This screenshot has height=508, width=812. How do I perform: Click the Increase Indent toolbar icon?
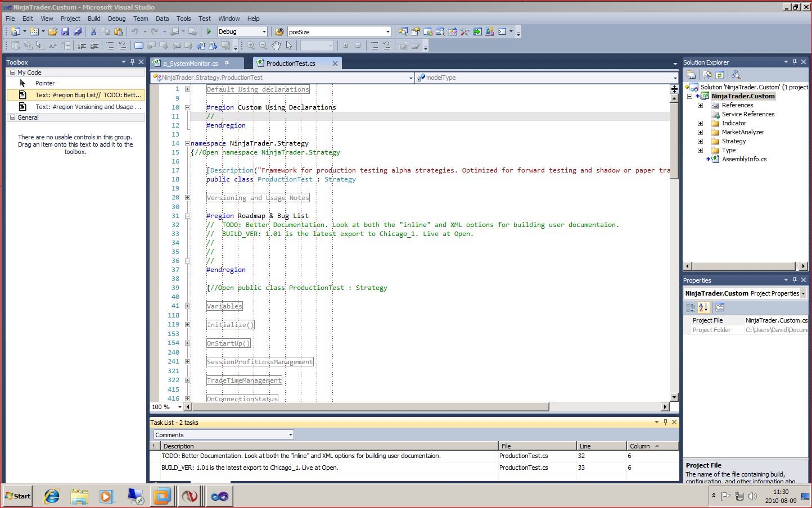pos(94,46)
